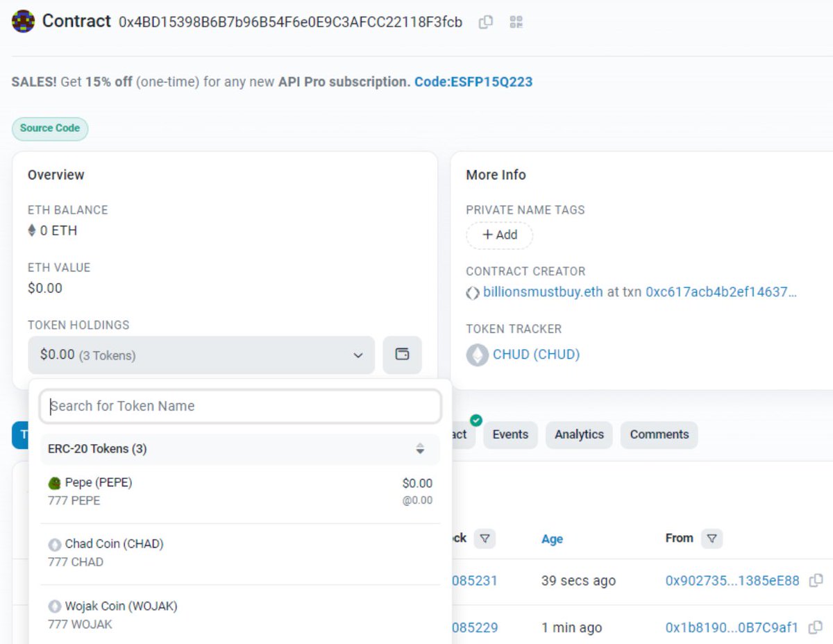Select the Wojak Coin (WOJAK) token row

point(240,615)
